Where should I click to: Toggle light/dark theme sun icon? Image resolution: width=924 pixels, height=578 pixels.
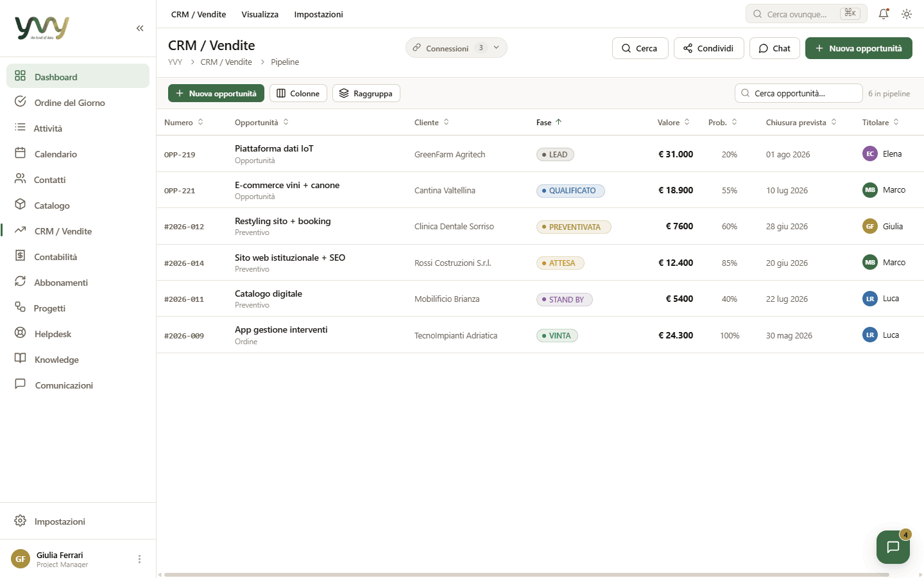[907, 13]
